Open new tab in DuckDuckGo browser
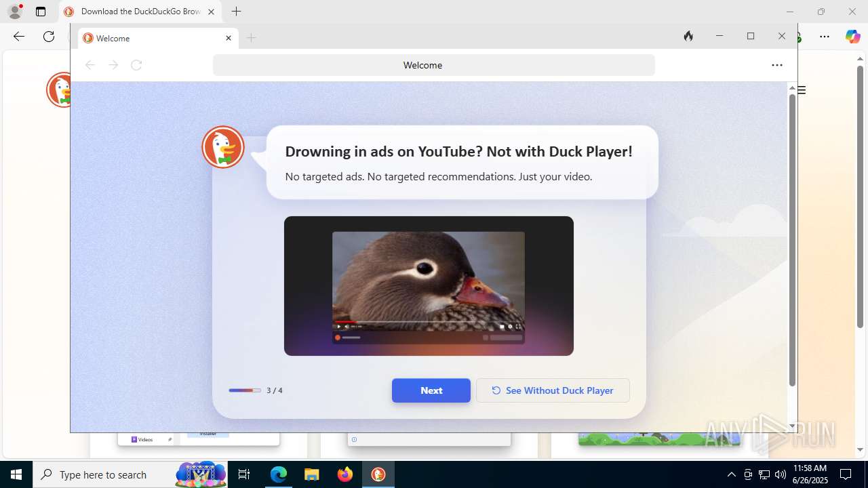 point(252,39)
